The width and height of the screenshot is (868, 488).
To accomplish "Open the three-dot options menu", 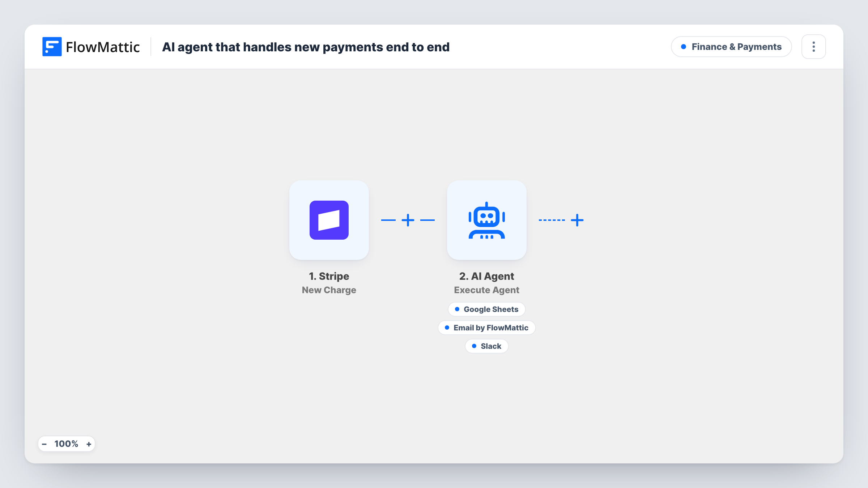I will [x=813, y=47].
